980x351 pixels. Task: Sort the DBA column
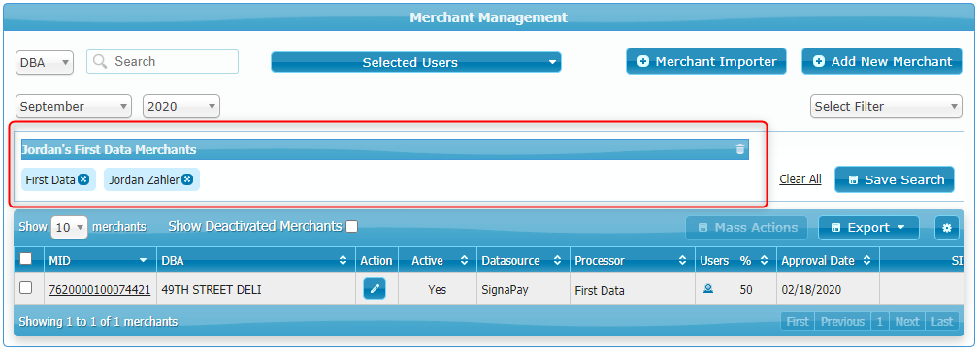pos(343,261)
